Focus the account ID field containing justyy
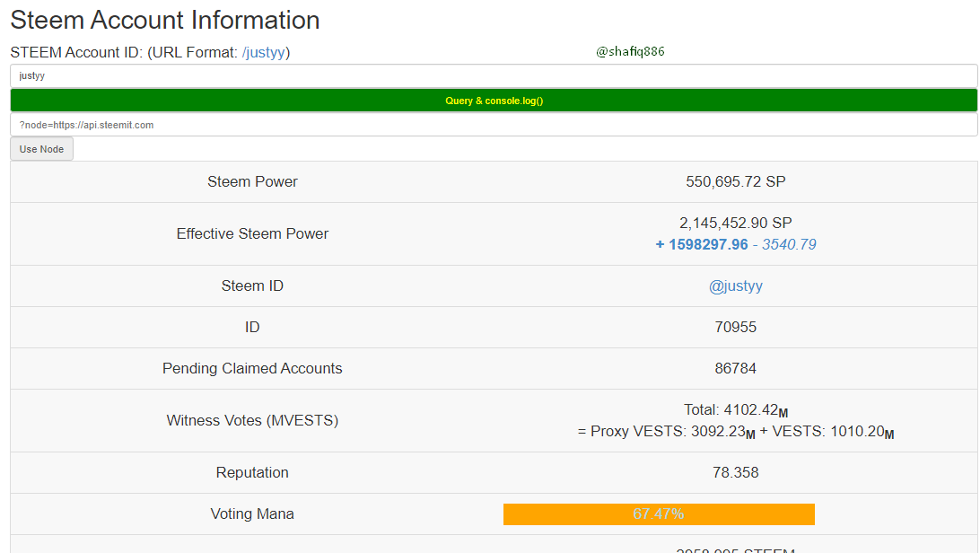This screenshot has height=553, width=980. tap(494, 75)
